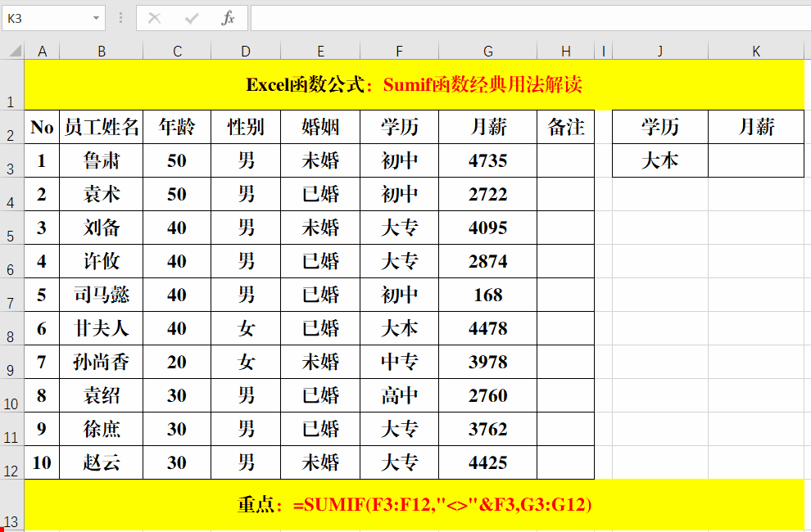Open the Name Box dropdown arrow
Screen dimensions: 811x532
(96, 18)
